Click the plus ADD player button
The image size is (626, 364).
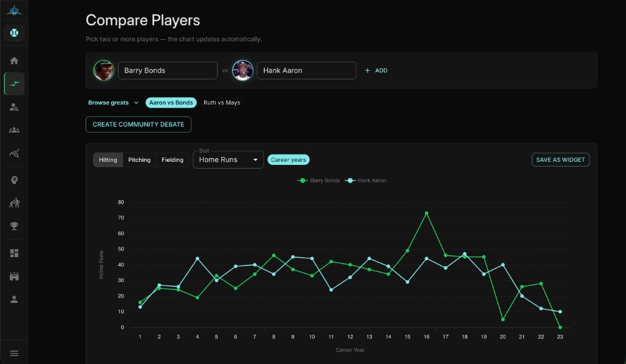[x=376, y=71]
